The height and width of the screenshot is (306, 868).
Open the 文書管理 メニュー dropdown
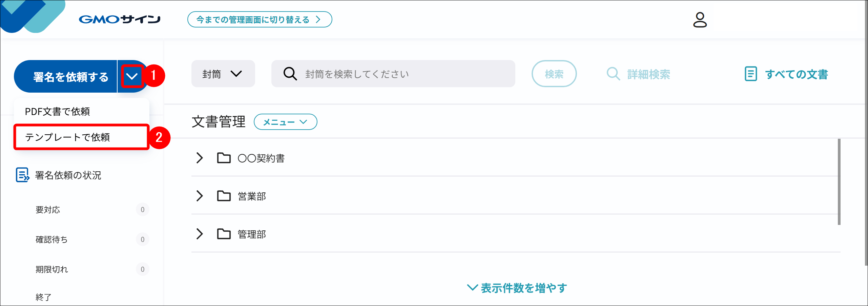(285, 122)
